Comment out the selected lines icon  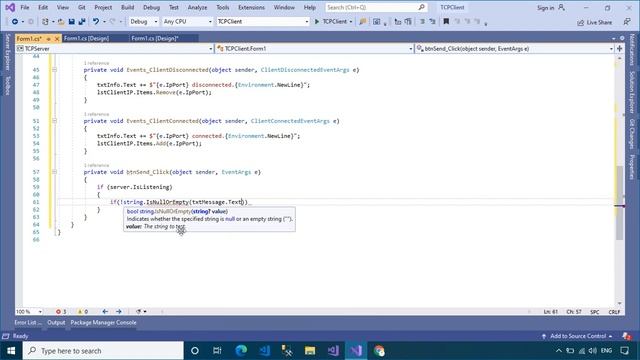[422, 22]
